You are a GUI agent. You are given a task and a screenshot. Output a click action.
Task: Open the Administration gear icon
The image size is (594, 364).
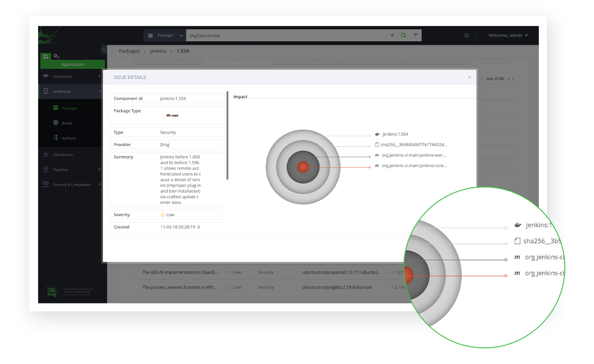click(57, 56)
